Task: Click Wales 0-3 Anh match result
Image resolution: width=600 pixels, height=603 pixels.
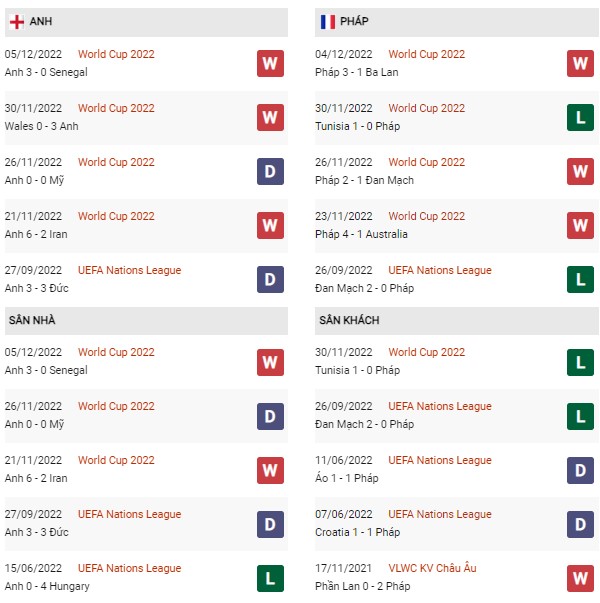Action: (x=42, y=126)
